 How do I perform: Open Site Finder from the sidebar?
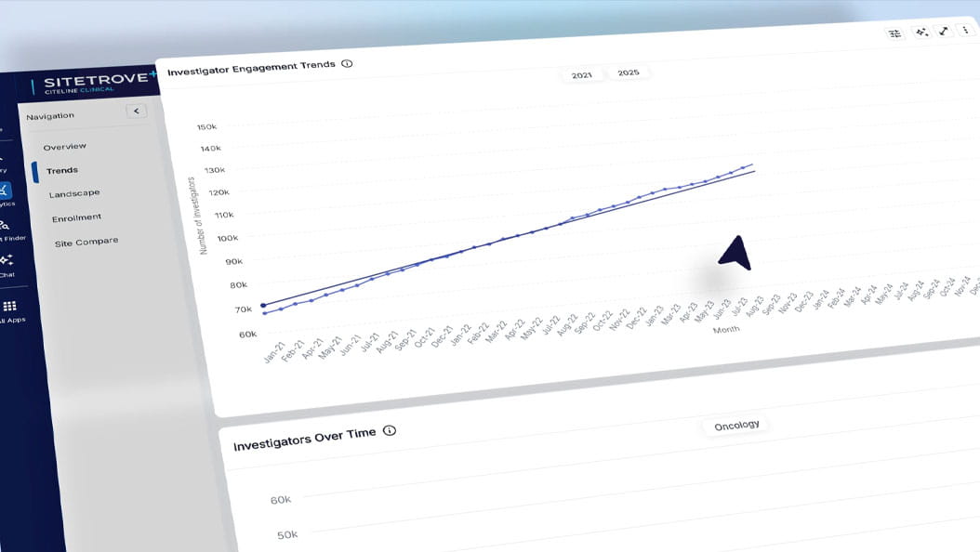coord(6,227)
